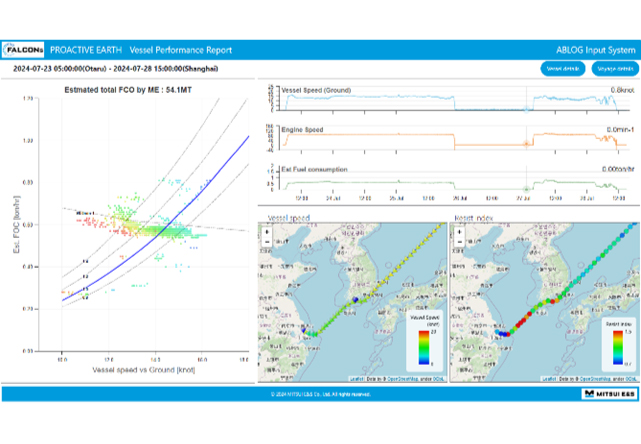The image size is (641, 444).
Task: Zoom out on Resist index map
Action: [x=459, y=241]
